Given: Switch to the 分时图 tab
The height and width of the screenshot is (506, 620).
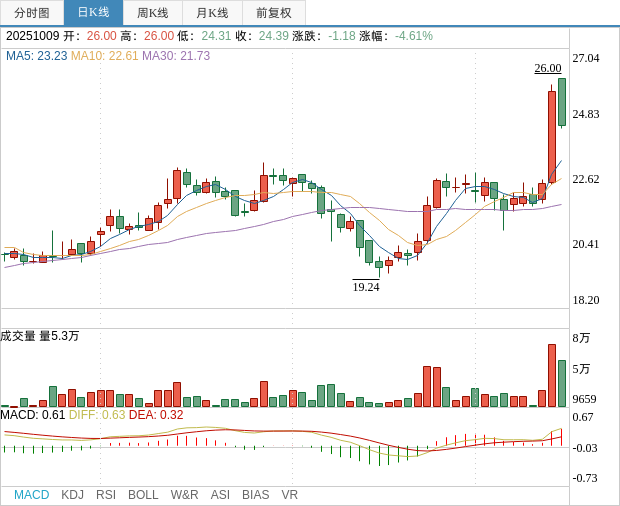Looking at the screenshot, I should [32, 13].
